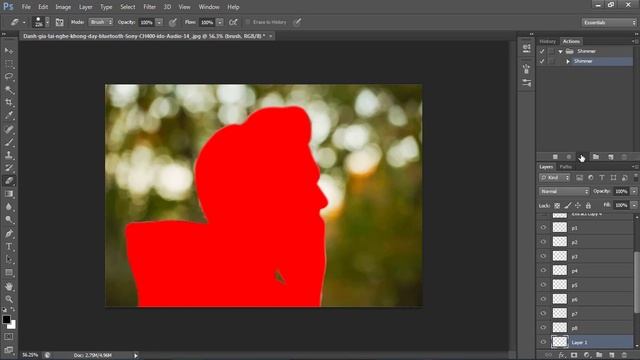Open the Flow slider arrow
The height and width of the screenshot is (360, 640).
[x=220, y=22]
